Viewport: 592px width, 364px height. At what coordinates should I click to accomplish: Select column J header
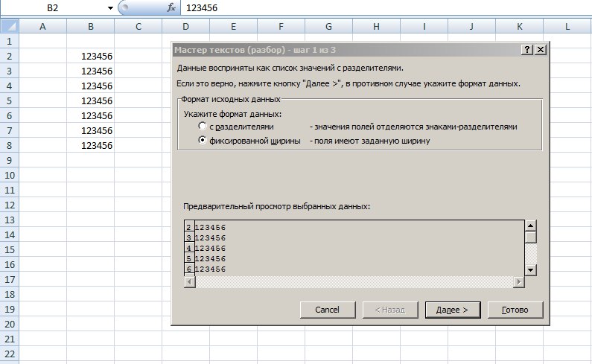(x=471, y=27)
